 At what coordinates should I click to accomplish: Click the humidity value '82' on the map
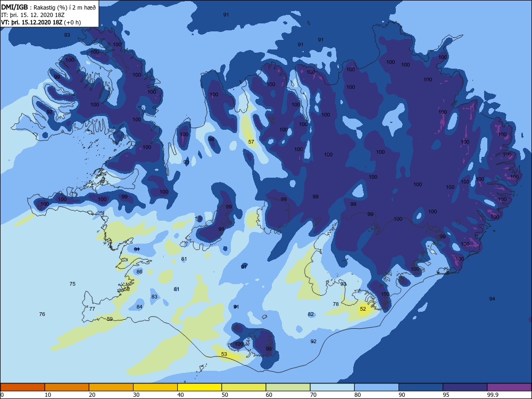point(311,314)
